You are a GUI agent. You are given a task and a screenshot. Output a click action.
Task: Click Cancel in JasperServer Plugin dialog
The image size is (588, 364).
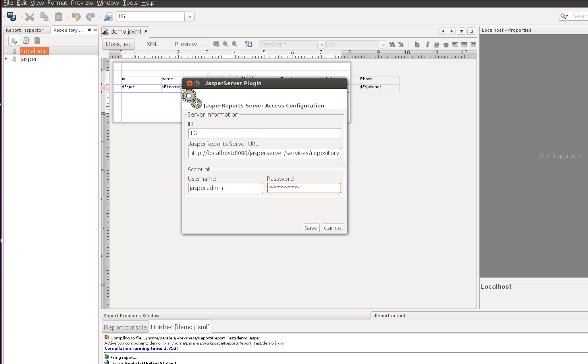(334, 228)
